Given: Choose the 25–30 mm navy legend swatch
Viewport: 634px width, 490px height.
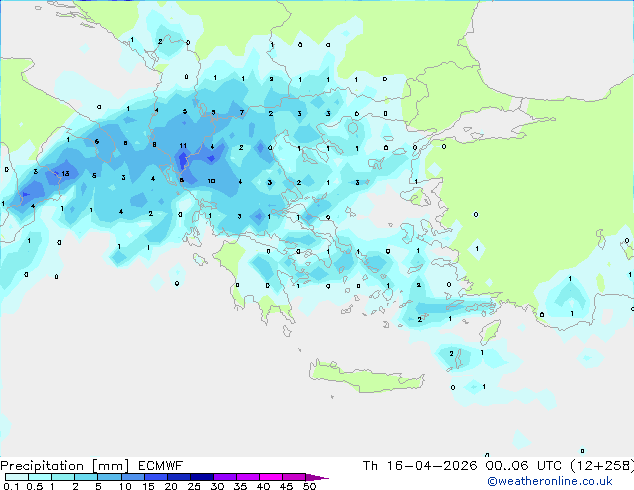Looking at the screenshot, I should pos(201,477).
